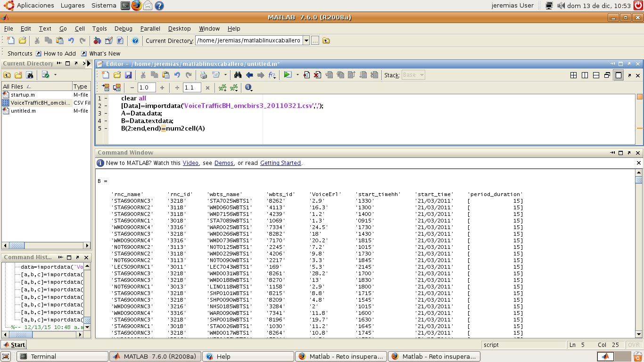
Task: Expand run configuration arrow next to green play
Action: click(x=297, y=75)
